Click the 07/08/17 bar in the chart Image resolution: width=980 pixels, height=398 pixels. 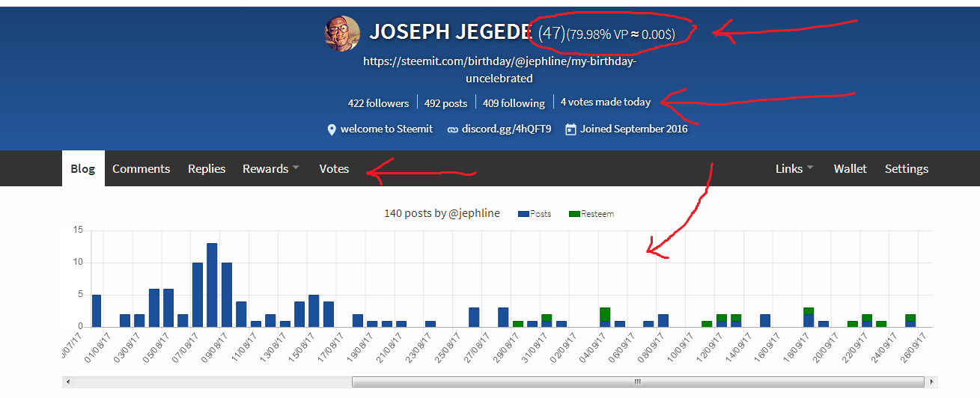(198, 295)
